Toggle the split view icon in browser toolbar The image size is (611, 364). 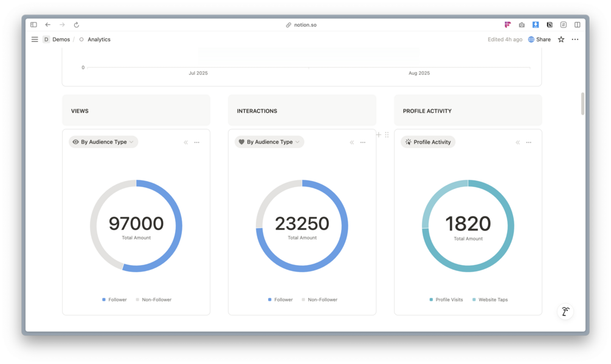[x=578, y=24]
